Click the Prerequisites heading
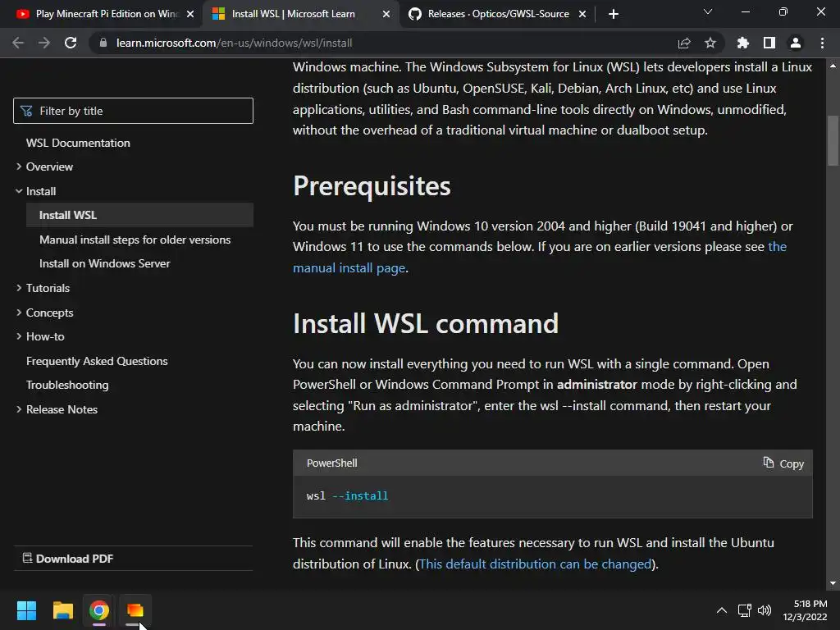The height and width of the screenshot is (630, 840). pyautogui.click(x=372, y=186)
